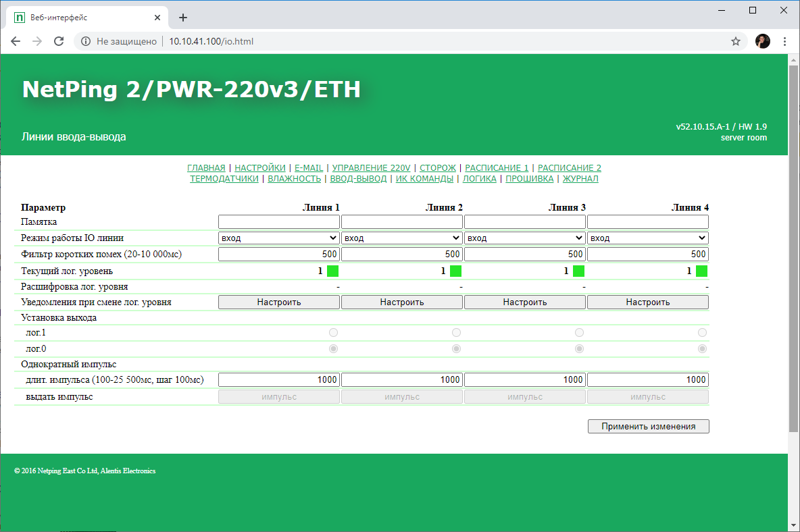Click Настроить notifications for Линия 2
This screenshot has width=800, height=532.
coord(402,302)
